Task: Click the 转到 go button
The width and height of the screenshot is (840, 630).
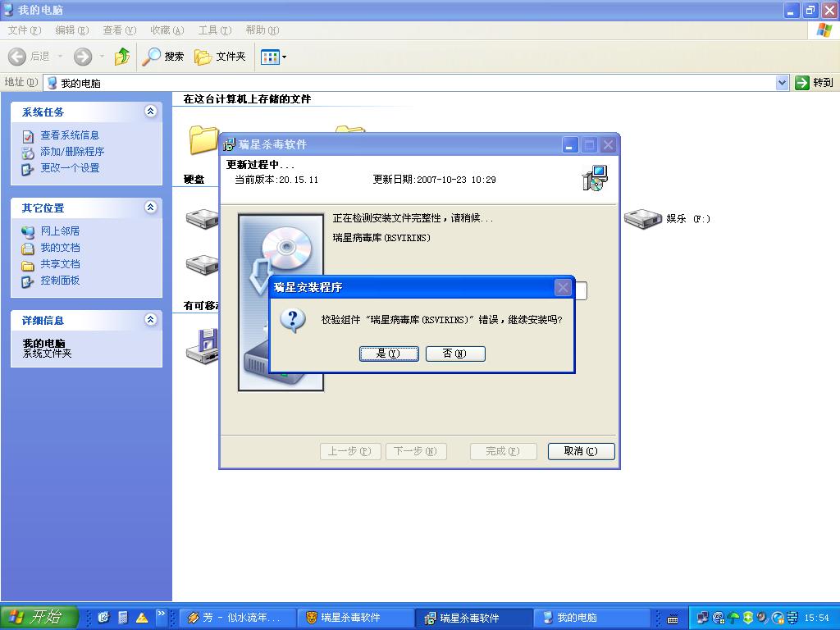Action: click(815, 83)
